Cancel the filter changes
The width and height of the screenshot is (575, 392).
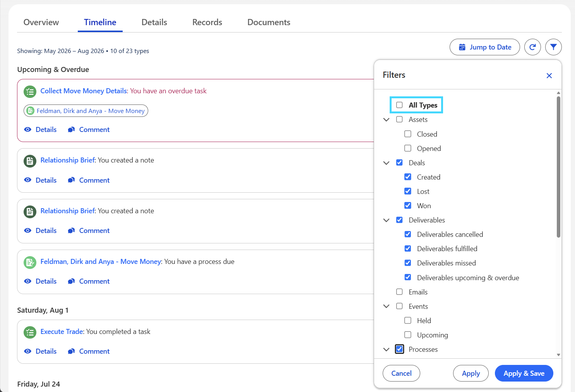[401, 373]
